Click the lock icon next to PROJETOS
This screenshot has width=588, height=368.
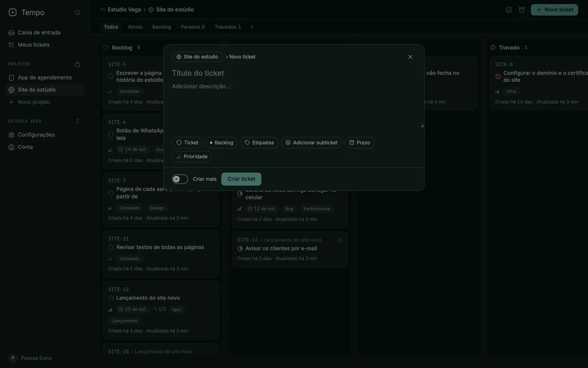point(77,64)
